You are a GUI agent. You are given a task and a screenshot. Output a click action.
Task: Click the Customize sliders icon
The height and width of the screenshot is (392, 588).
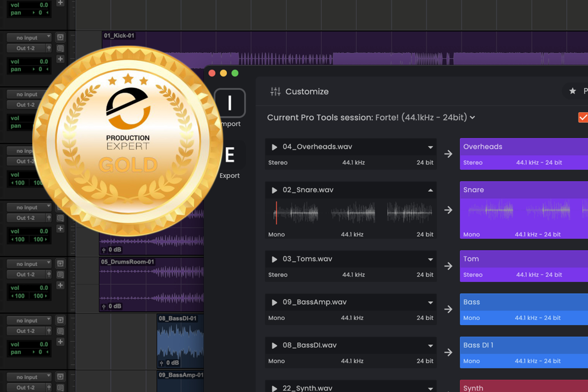[275, 91]
